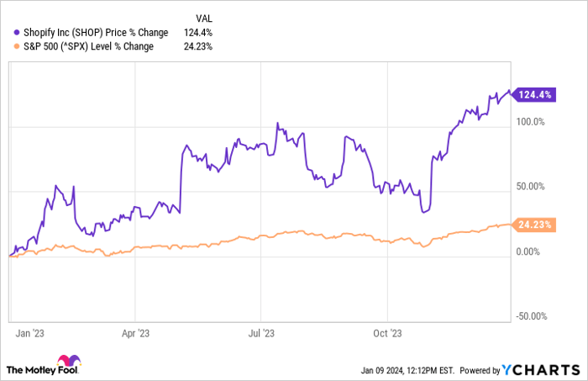Click the Motley Fool jester hat logo
This screenshot has height=381, width=588.
[69, 360]
